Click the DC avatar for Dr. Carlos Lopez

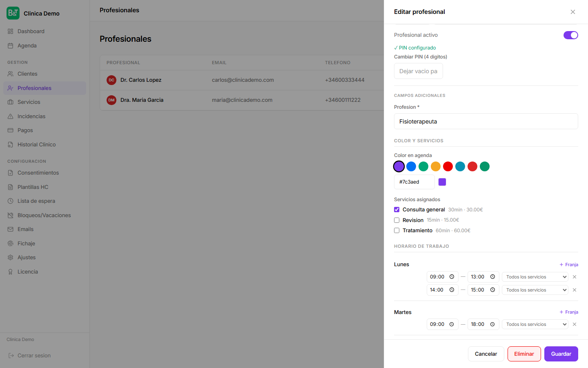pyautogui.click(x=111, y=80)
